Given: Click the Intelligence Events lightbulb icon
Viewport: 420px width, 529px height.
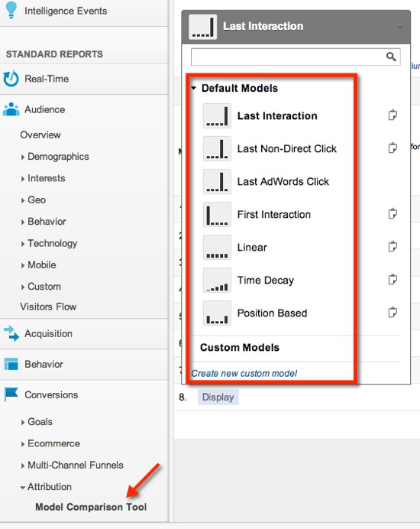Looking at the screenshot, I should [x=11, y=9].
